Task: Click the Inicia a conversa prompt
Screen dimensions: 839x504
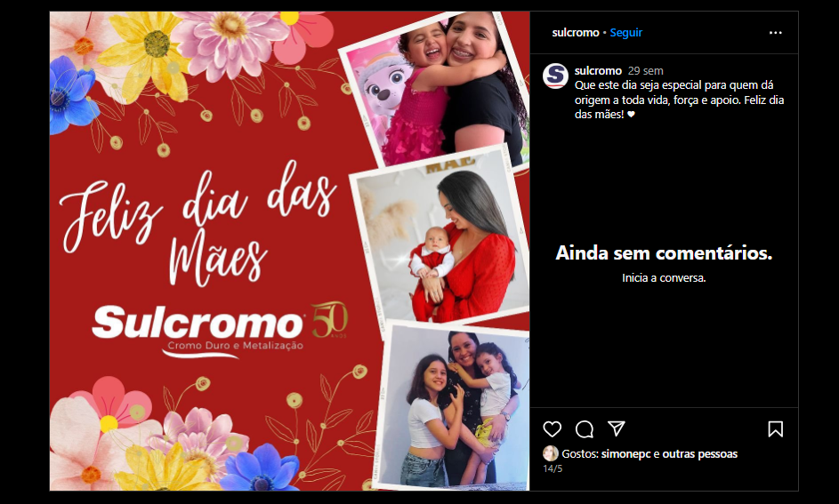Action: [x=664, y=278]
